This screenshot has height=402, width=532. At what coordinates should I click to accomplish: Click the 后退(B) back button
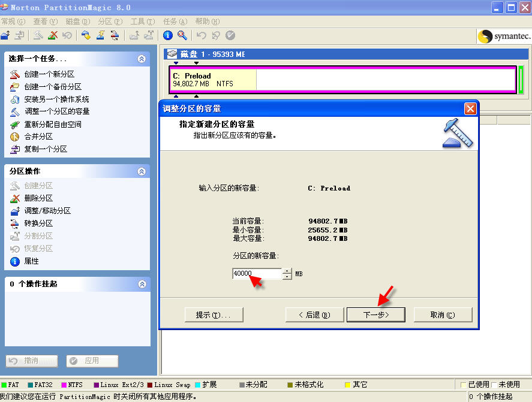click(x=314, y=315)
